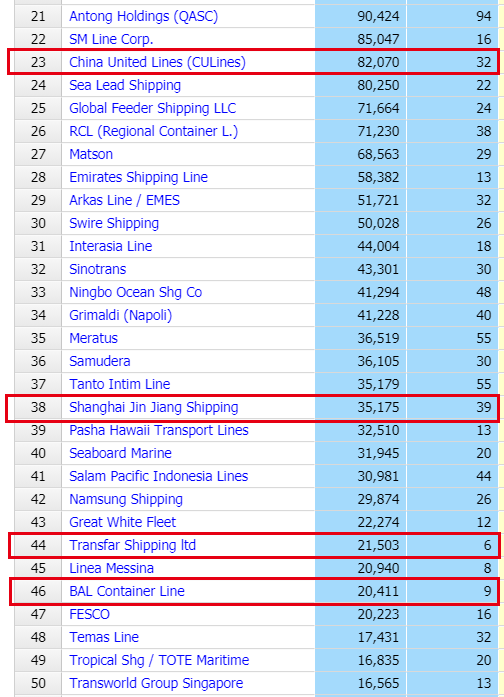
Task: Select rank number 44 cell
Action: (x=38, y=545)
